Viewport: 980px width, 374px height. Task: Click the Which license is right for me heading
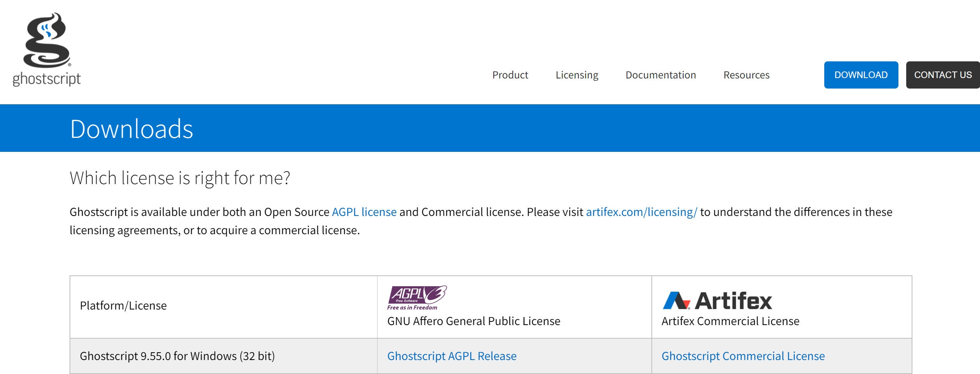tap(179, 178)
